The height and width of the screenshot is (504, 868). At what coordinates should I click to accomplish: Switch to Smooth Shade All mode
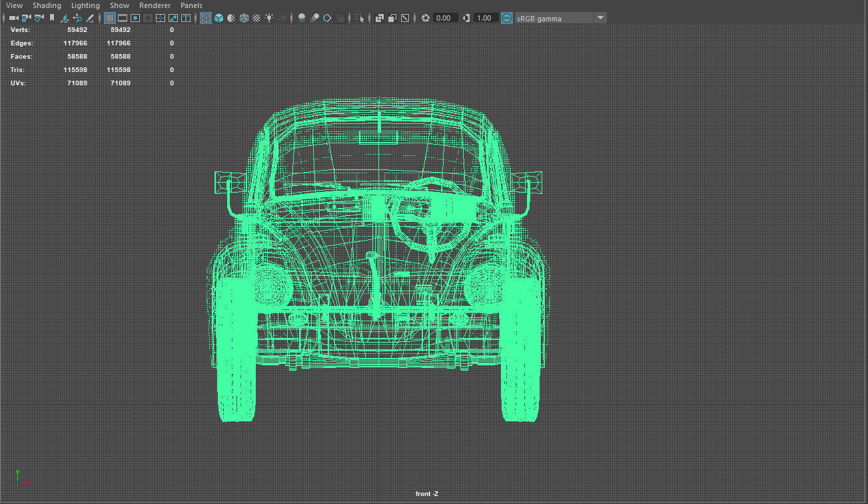tap(218, 18)
